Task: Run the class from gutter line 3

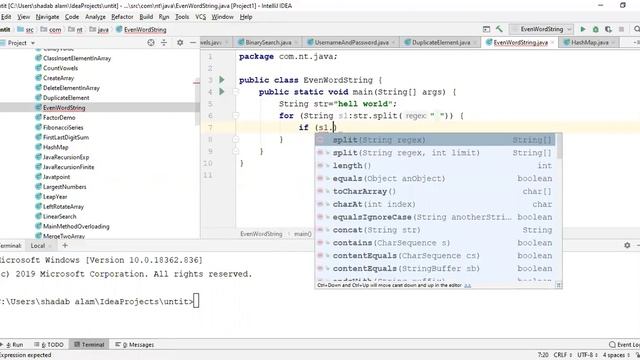Action: click(x=222, y=80)
